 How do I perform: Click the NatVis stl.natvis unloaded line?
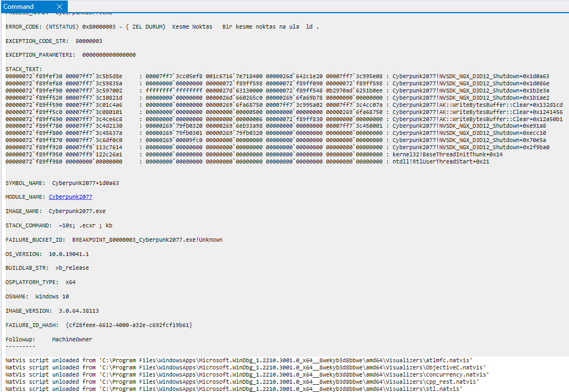pyautogui.click(x=234, y=389)
